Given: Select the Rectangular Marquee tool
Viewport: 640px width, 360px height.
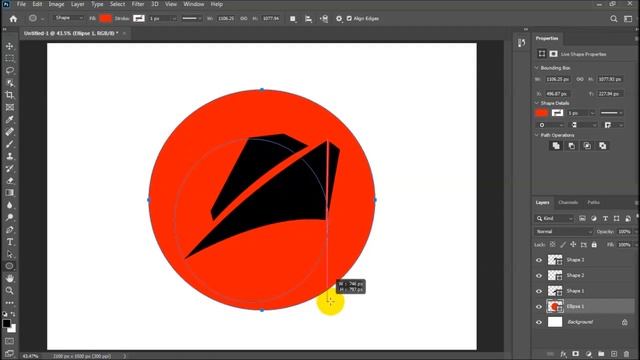Looking at the screenshot, I should (x=9, y=58).
